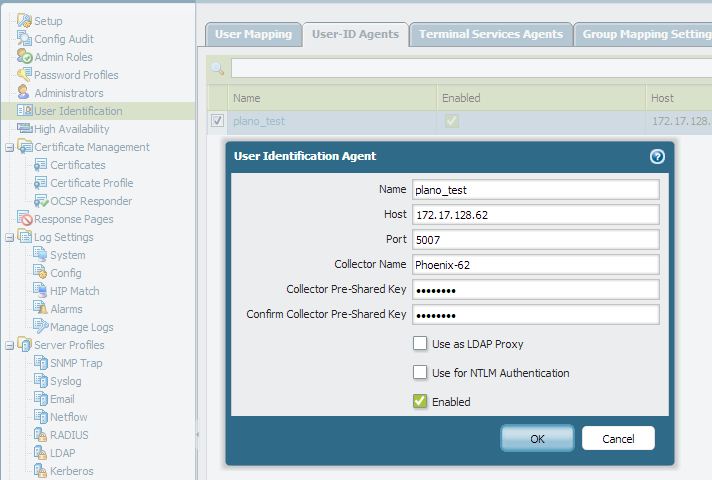This screenshot has height=480, width=712.
Task: Select High Availability in the sidebar
Action: coord(71,129)
